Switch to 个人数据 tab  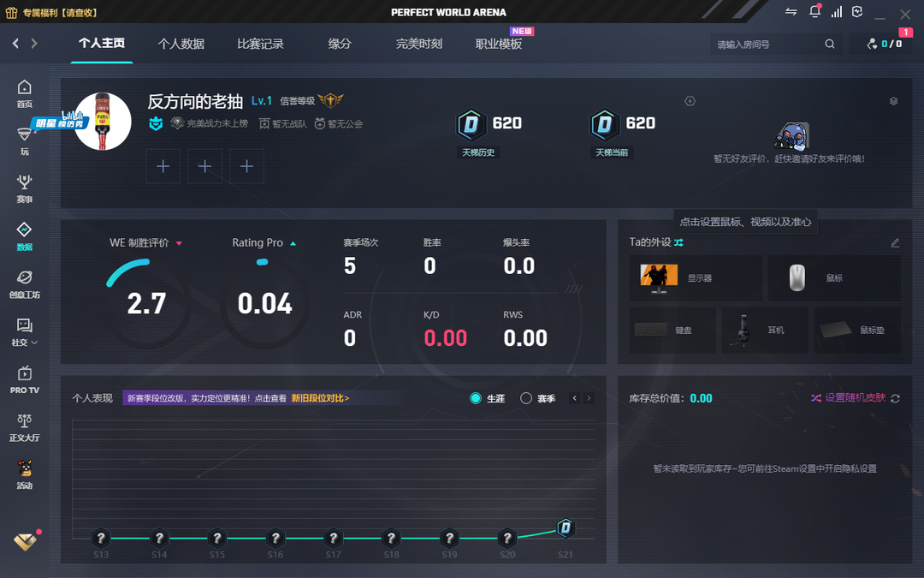pyautogui.click(x=181, y=44)
